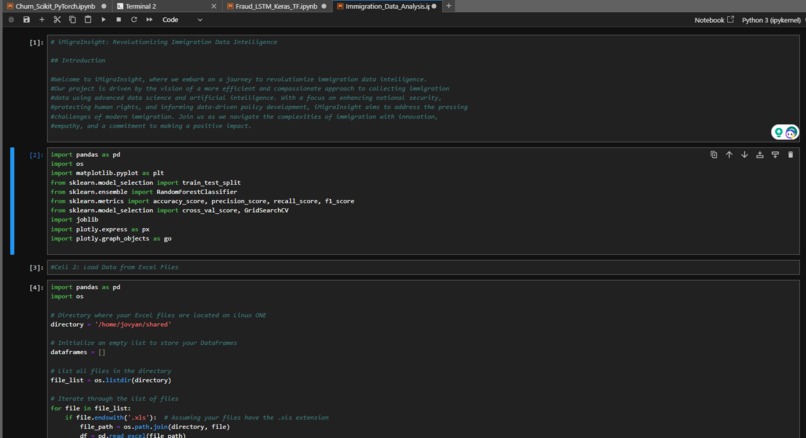Select cell 3 by its [3]: prompt
The width and height of the screenshot is (806, 438).
[x=36, y=268]
